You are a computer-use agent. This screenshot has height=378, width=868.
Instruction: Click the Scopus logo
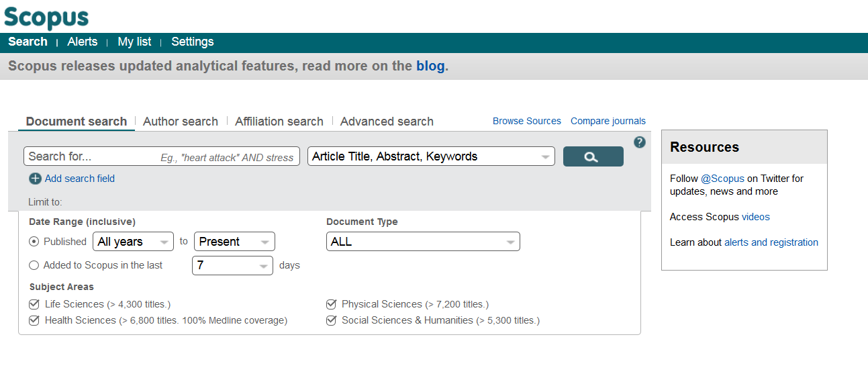(46, 17)
